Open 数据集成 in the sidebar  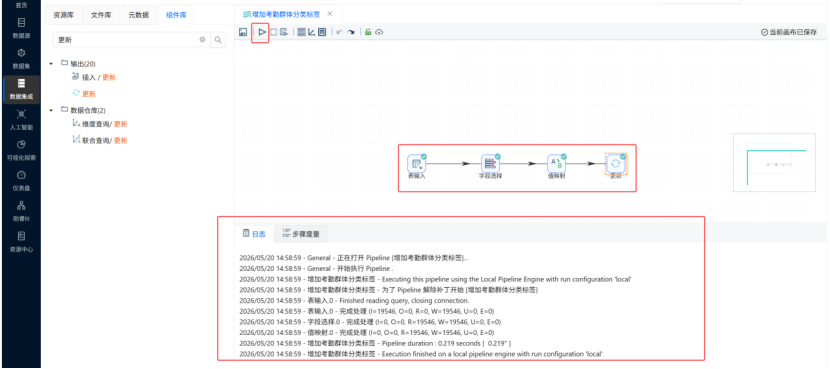click(x=21, y=89)
